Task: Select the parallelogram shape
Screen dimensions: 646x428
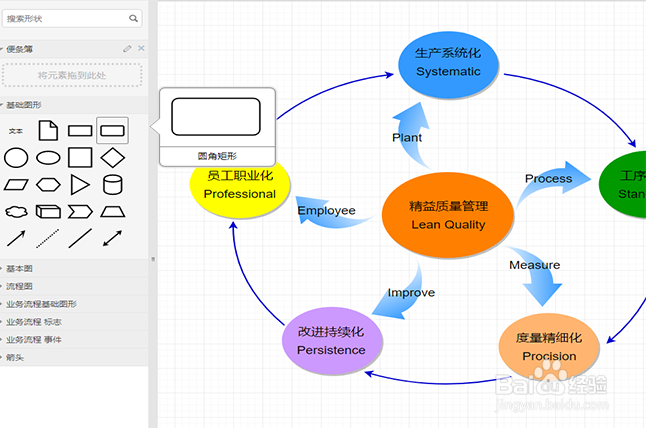Action: click(x=16, y=185)
